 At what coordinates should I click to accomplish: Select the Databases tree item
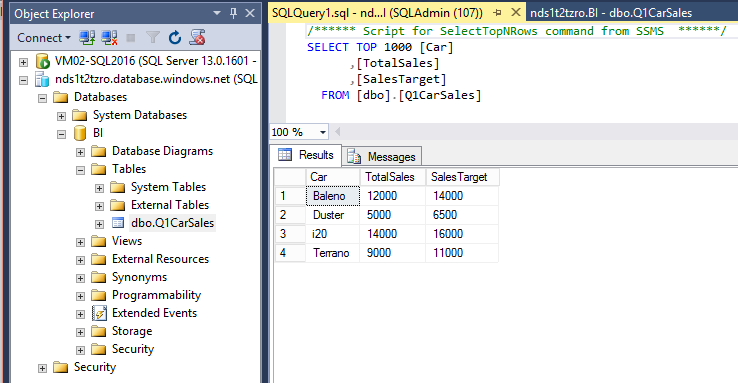click(x=100, y=97)
